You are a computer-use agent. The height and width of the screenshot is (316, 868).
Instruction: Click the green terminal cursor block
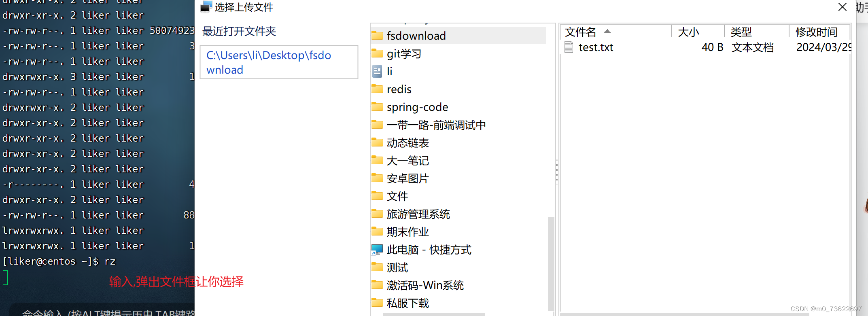[x=6, y=278]
